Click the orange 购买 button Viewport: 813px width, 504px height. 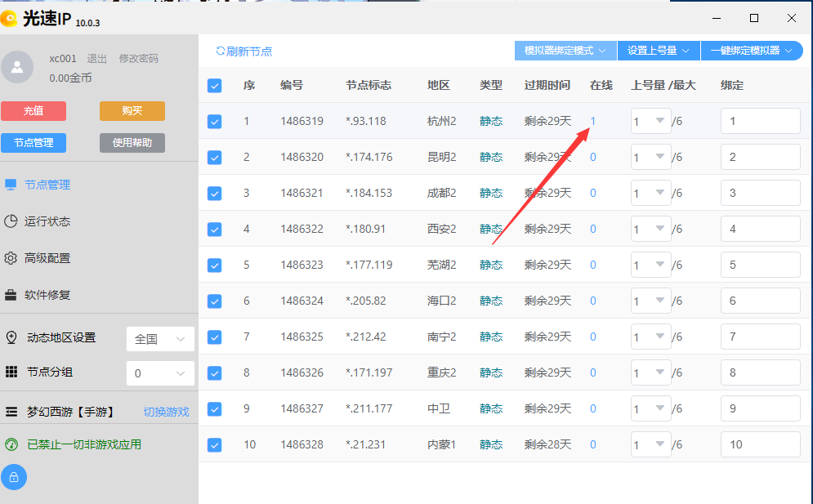click(x=132, y=111)
